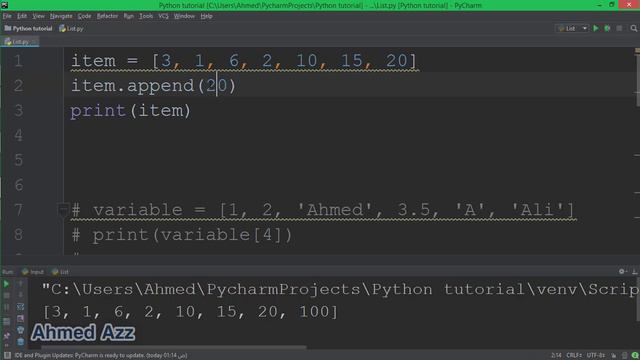Pin the Run tab with pin icon
The height and width of the screenshot is (360, 640).
pyautogui.click(x=6, y=336)
